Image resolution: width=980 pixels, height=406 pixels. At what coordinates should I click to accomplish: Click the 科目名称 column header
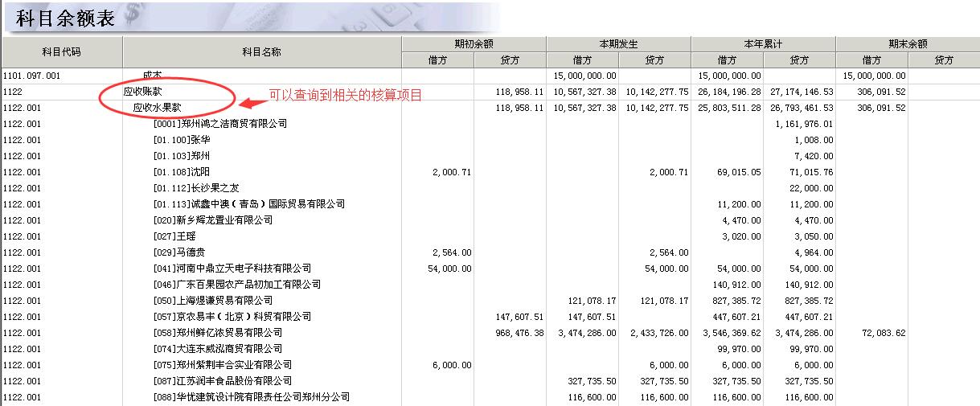261,52
